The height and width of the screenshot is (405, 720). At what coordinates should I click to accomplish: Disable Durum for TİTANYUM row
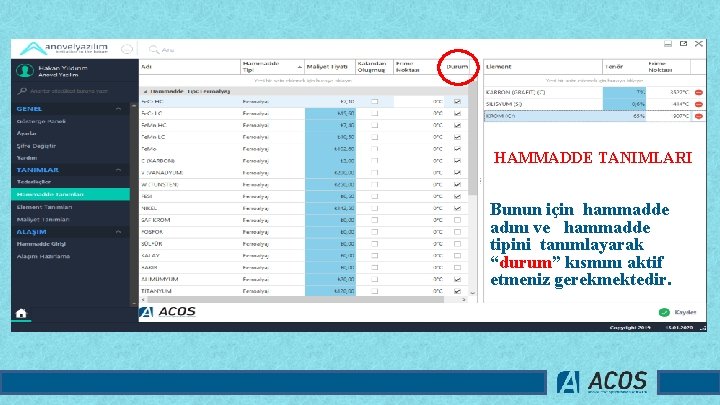tap(457, 291)
